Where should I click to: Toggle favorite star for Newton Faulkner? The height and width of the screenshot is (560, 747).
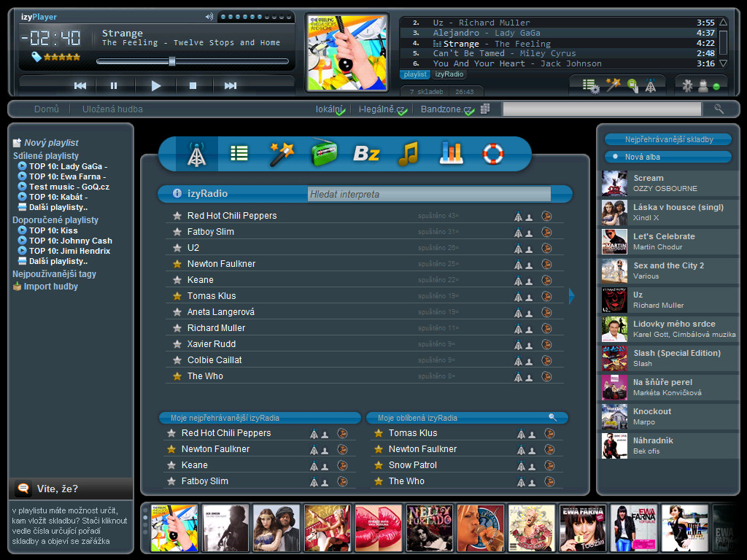point(177,264)
